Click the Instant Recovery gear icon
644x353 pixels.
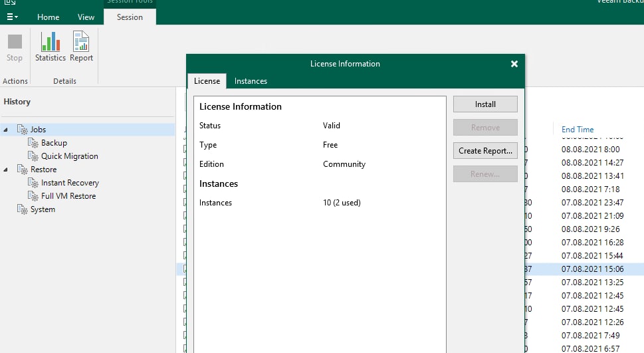click(x=33, y=183)
